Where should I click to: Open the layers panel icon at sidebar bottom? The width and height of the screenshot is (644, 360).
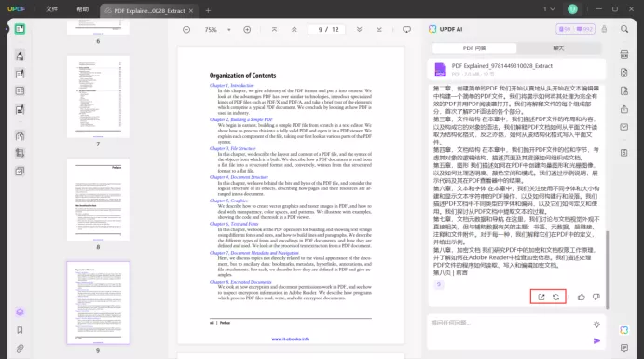point(20,312)
